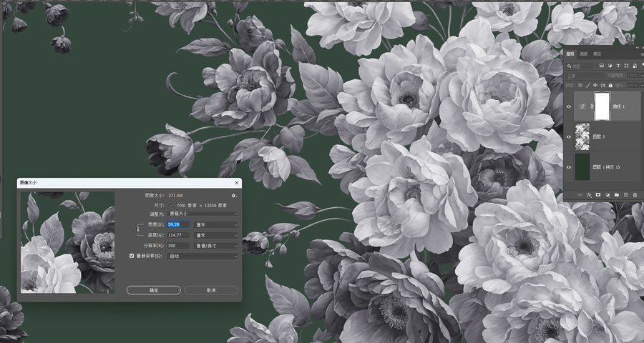This screenshot has height=343, width=644.
Task: Filter layers by adjustment layer icon
Action: [x=610, y=66]
